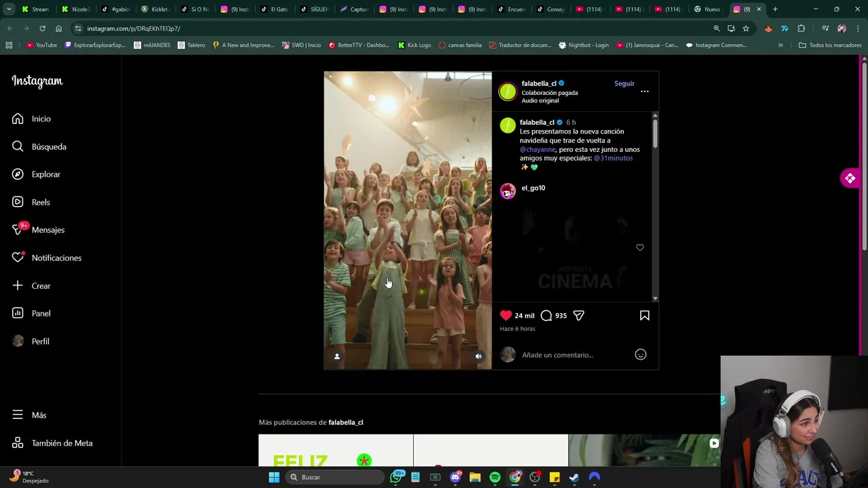Click the browser reload button

point(42,28)
